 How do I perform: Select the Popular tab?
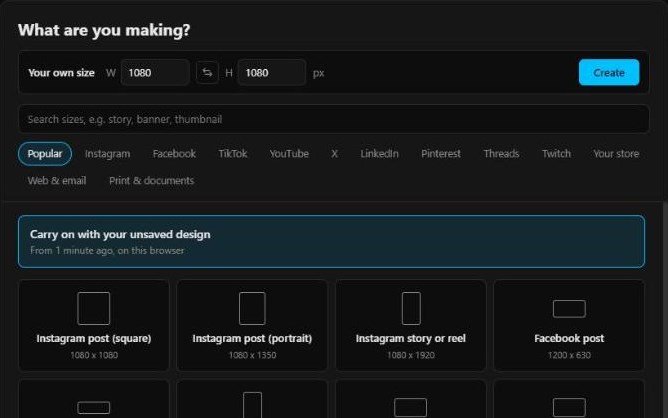coord(45,153)
